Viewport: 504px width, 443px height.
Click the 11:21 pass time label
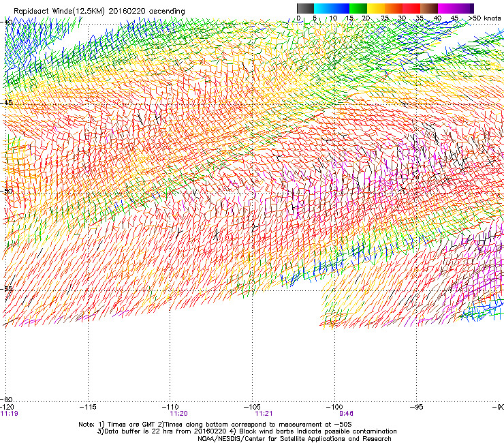coord(264,414)
